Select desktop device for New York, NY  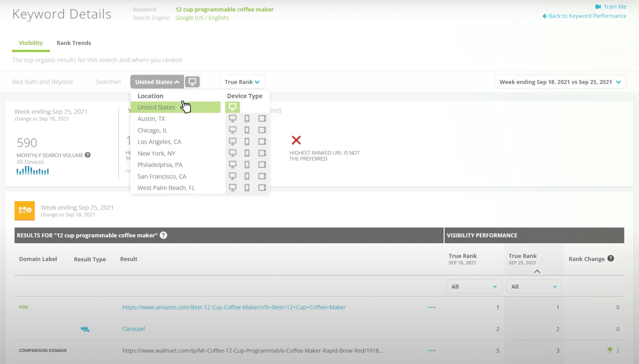pos(233,153)
